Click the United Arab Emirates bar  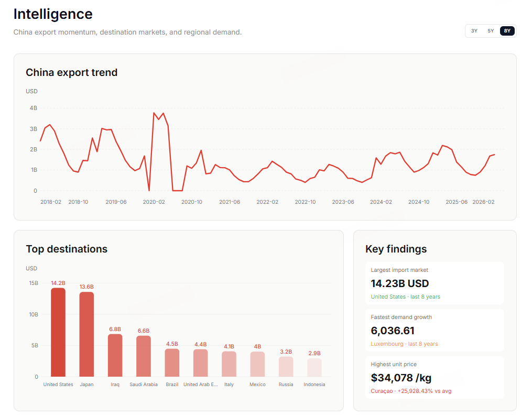[201, 363]
